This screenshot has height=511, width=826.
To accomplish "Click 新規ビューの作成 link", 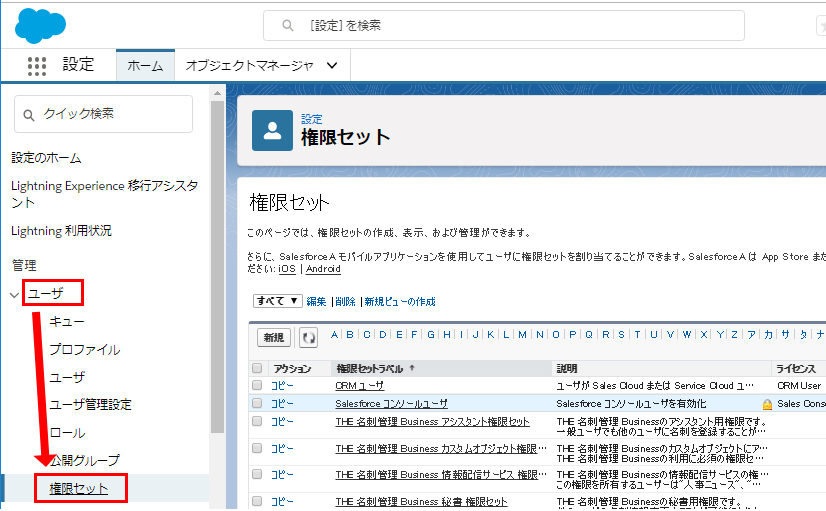I will 400,301.
